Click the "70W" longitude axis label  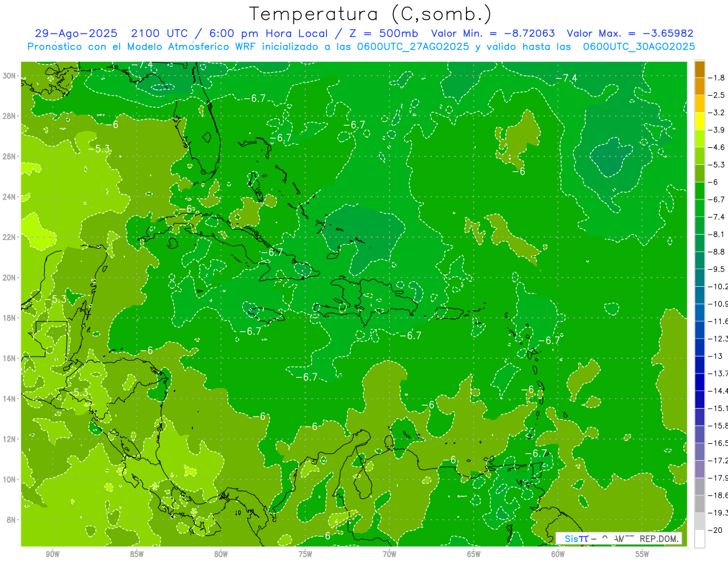click(x=390, y=554)
